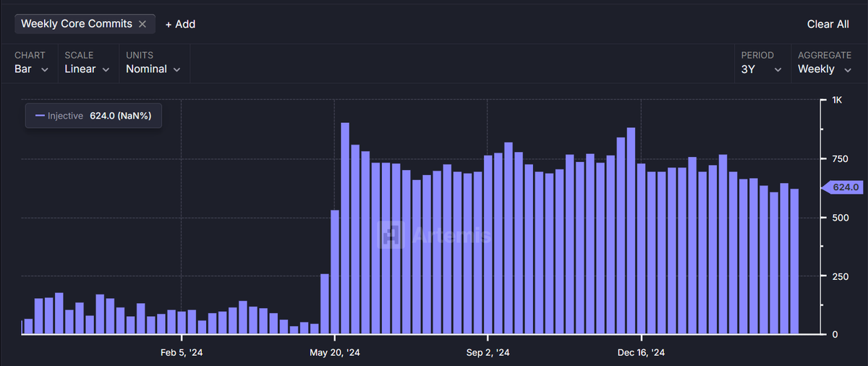Image resolution: width=868 pixels, height=366 pixels.
Task: Select the 0 y-axis label
Action: click(835, 335)
